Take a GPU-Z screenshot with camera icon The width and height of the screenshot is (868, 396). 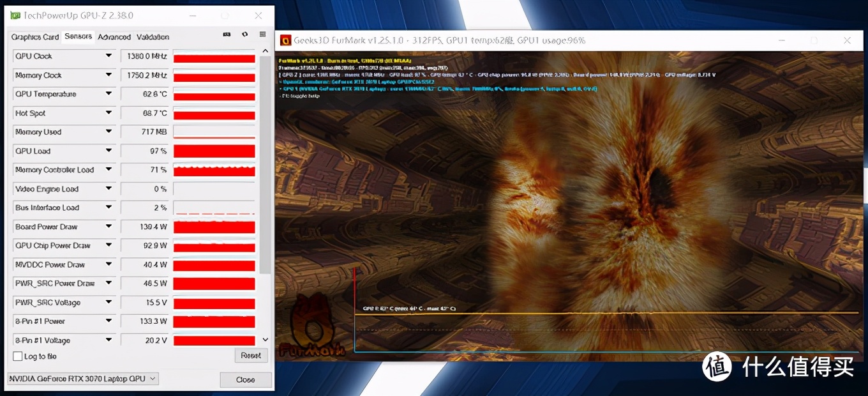[227, 34]
